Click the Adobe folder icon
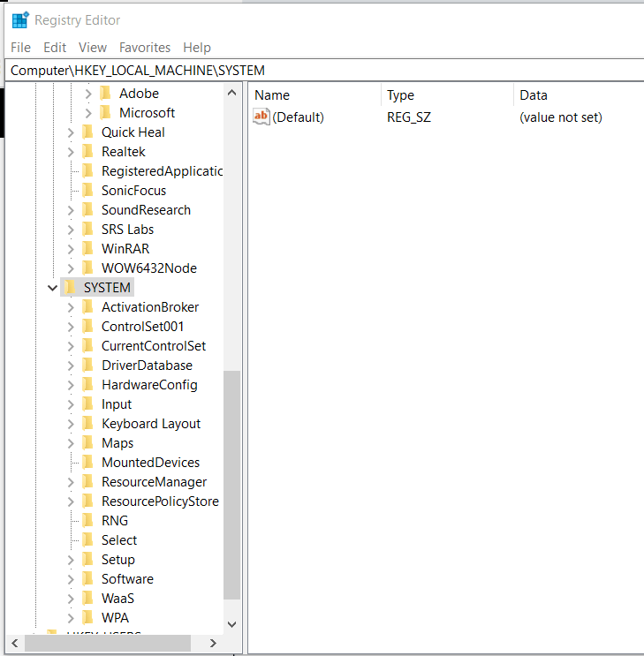This screenshot has height=656, width=644. (105, 93)
